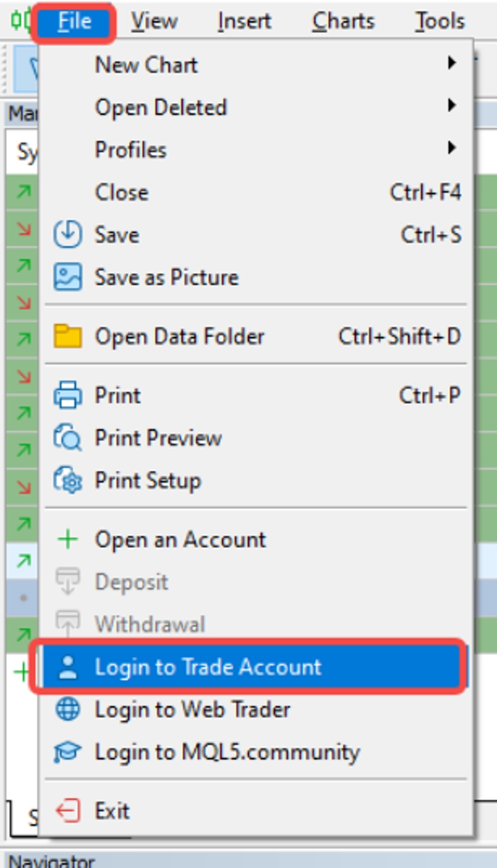The image size is (497, 868).
Task: Click the Save disk icon
Action: coord(68,235)
